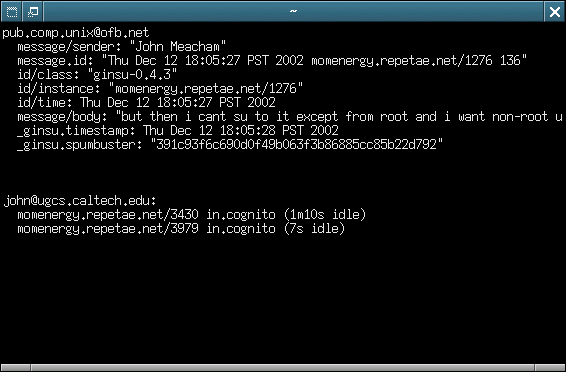Click the momenergy.repetae.net/3430 session line
The height and width of the screenshot is (372, 566).
192,215
